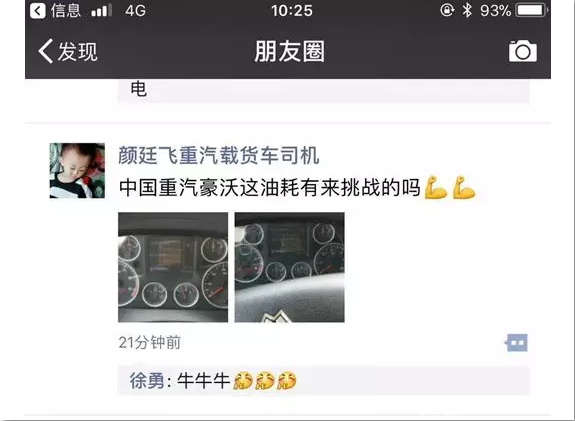Screen dimensions: 575x421
Task: Open profile of 颜廷飞重汽载货车司机
Action: (219, 155)
